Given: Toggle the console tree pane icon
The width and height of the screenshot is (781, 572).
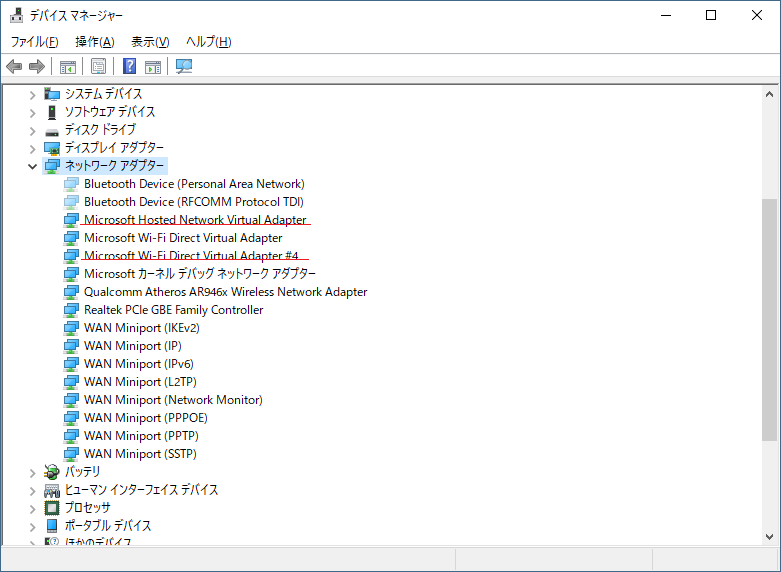Looking at the screenshot, I should [68, 66].
